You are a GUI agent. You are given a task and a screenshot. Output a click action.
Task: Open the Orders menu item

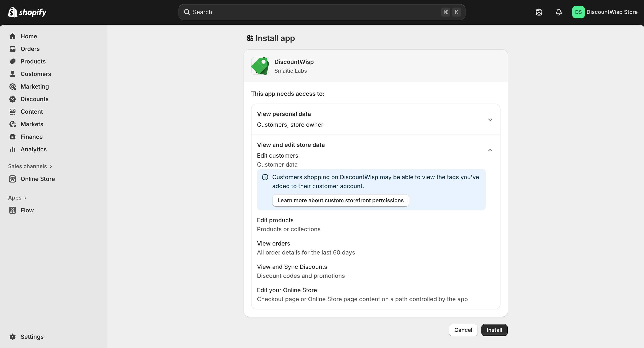30,49
